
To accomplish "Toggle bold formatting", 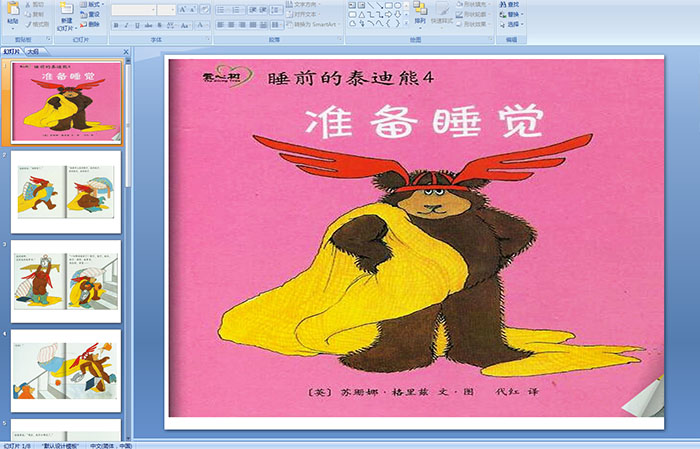I will (x=116, y=25).
